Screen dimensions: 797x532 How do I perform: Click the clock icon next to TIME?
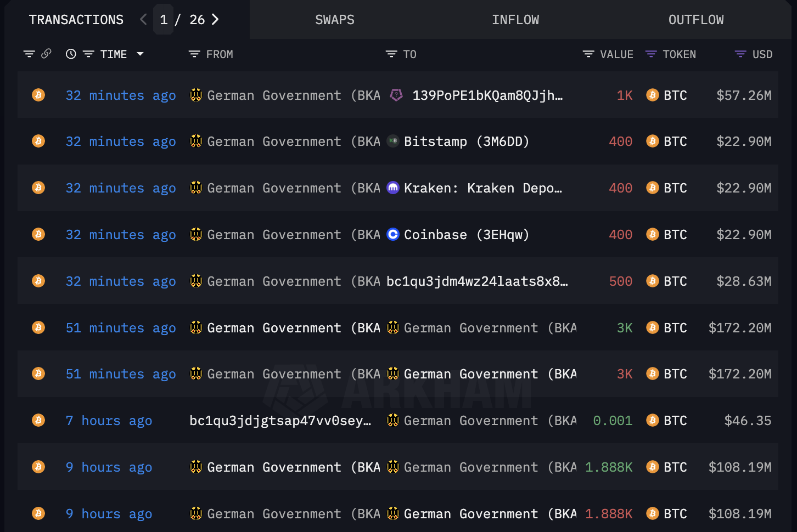click(71, 54)
